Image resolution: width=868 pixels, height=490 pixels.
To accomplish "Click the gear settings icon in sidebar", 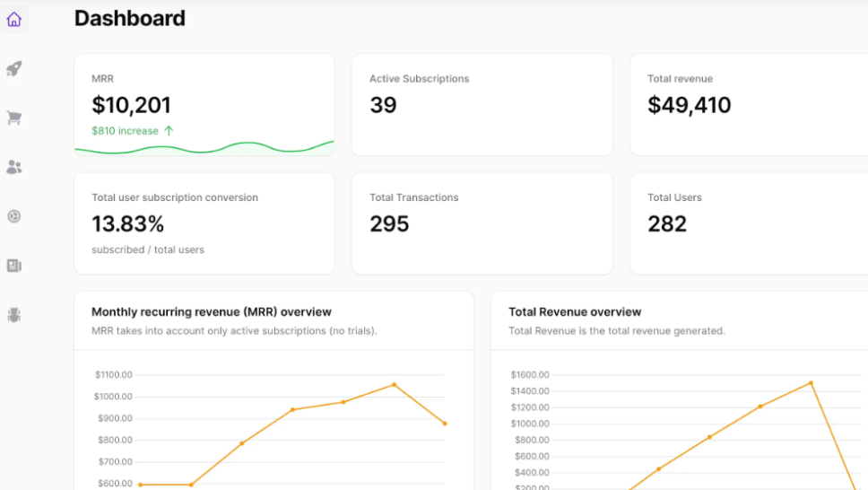I will point(13,216).
